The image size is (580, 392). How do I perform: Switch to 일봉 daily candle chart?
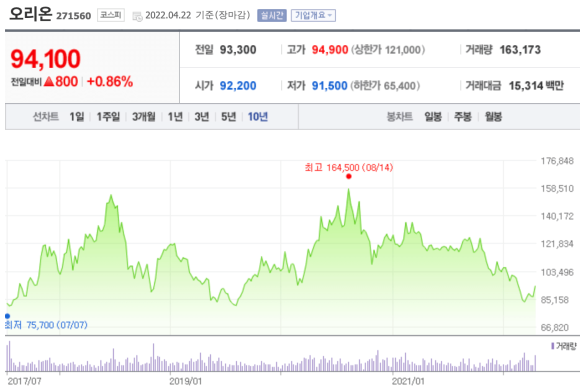pos(433,117)
